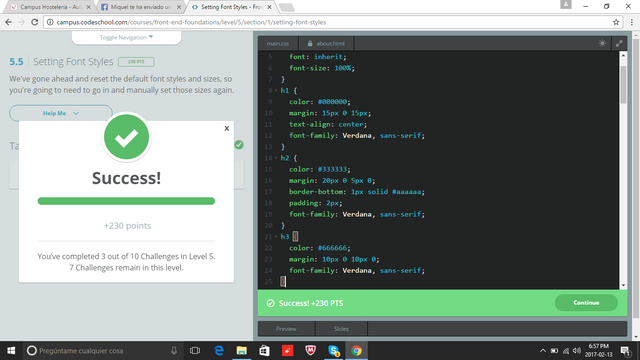Open McAfee from the taskbar
640x360 pixels.
point(311,351)
